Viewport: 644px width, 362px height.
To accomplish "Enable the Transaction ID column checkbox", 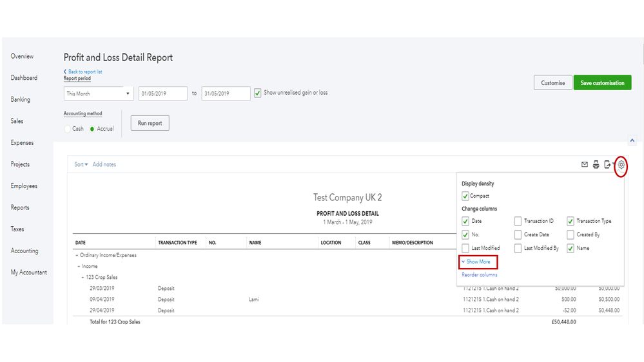I will [x=518, y=221].
